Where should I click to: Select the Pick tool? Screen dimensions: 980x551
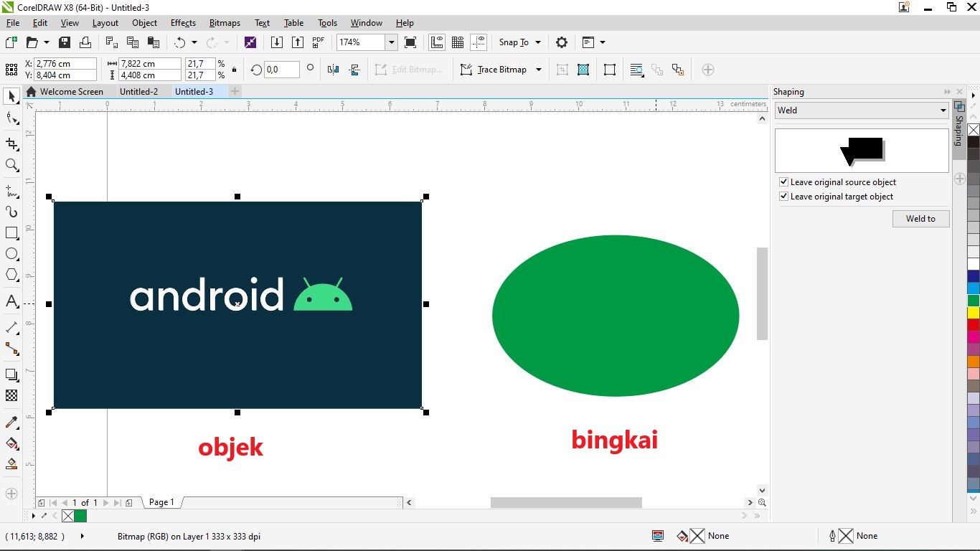pyautogui.click(x=11, y=96)
